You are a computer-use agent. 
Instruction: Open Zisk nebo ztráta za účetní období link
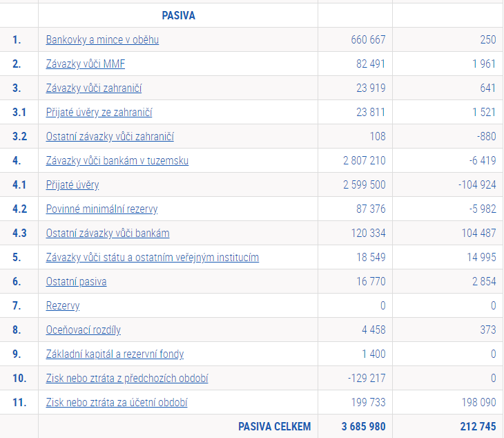(x=117, y=403)
